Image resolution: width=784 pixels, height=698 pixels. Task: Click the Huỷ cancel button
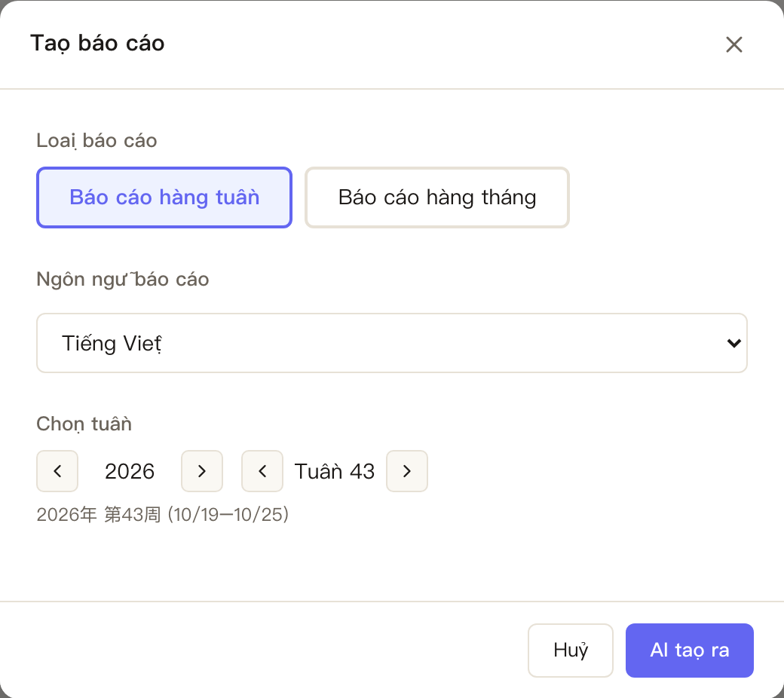pyautogui.click(x=571, y=651)
